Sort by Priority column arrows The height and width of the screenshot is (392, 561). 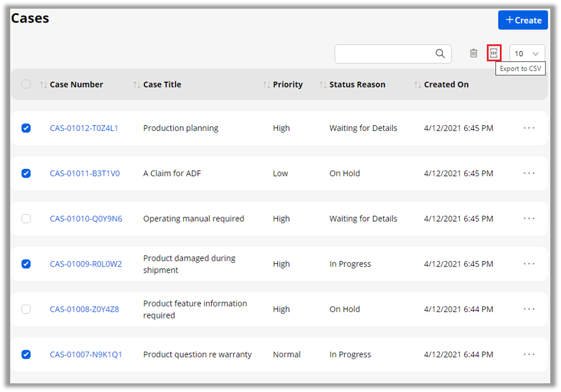(266, 85)
